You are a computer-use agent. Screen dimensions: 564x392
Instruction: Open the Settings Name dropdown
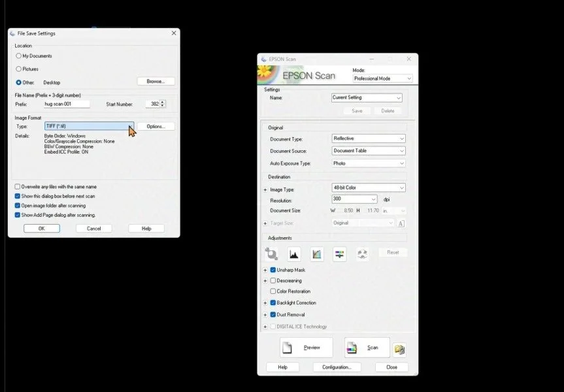coord(367,97)
